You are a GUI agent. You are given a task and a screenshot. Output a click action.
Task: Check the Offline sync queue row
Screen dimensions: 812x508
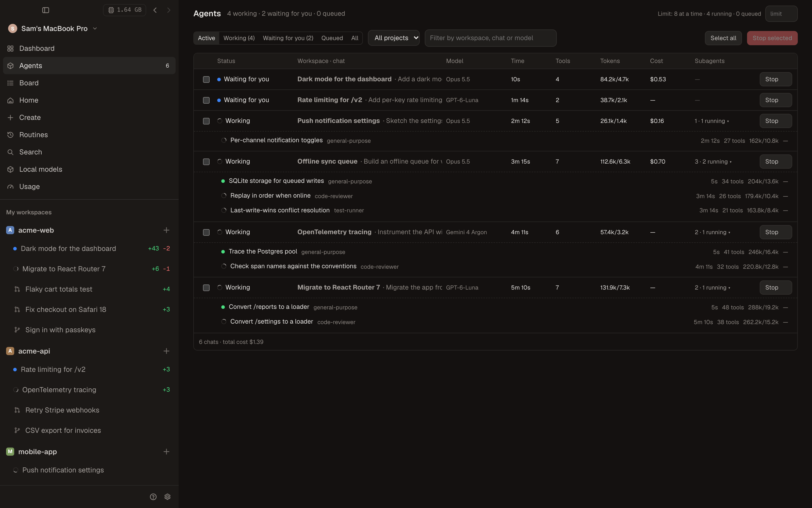[x=206, y=162]
